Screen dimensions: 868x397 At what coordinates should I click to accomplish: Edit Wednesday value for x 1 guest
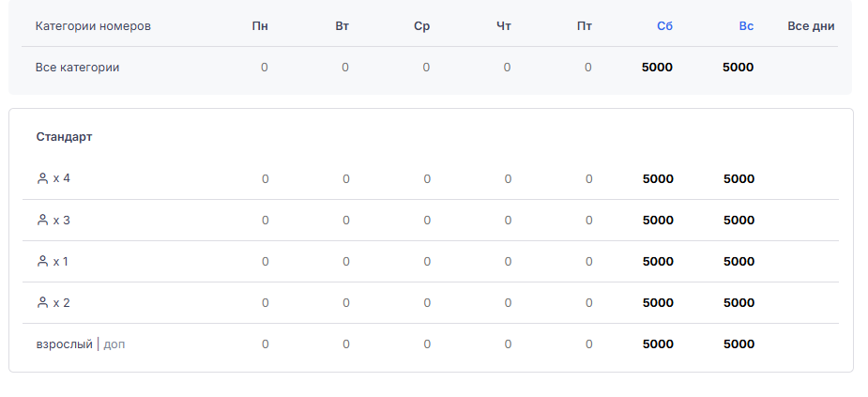tap(427, 261)
